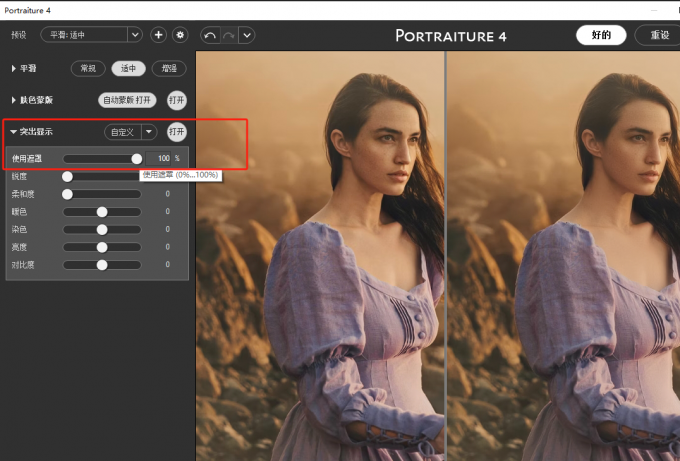Toggle the 打开 button in 肤色蒙版 row
This screenshot has height=461, width=680.
pos(177,100)
